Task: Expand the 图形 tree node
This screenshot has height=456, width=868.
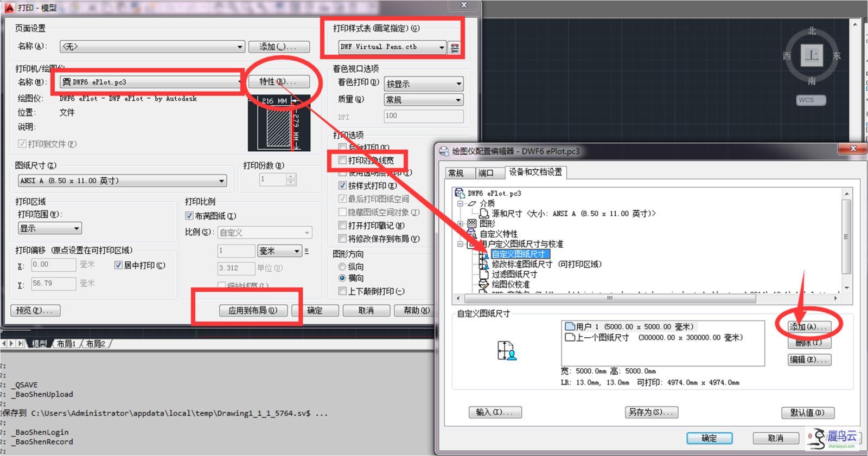Action: click(461, 223)
